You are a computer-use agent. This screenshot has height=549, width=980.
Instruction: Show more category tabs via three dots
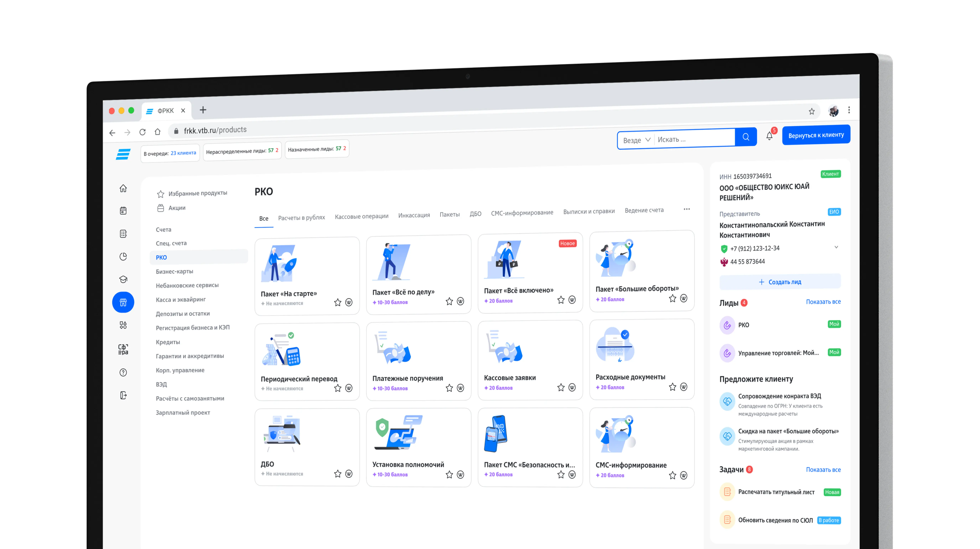pyautogui.click(x=687, y=209)
